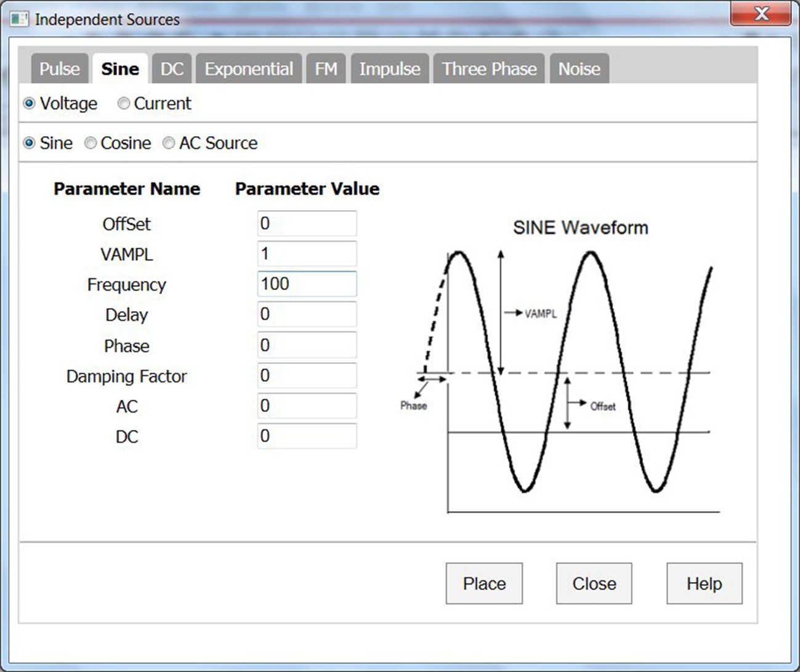The height and width of the screenshot is (672, 800).
Task: Open the DC source tab
Action: tap(172, 68)
